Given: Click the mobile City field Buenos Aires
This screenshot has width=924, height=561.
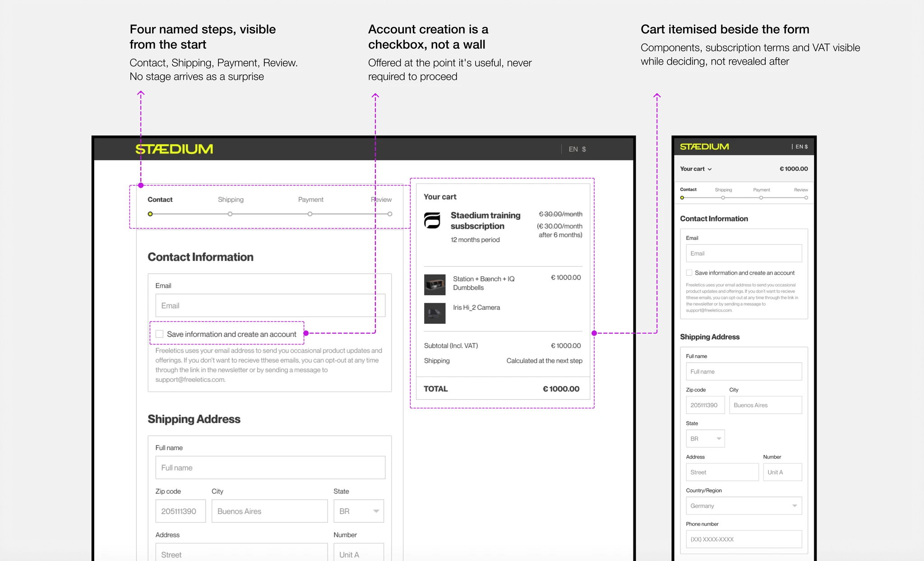Looking at the screenshot, I should click(x=766, y=405).
